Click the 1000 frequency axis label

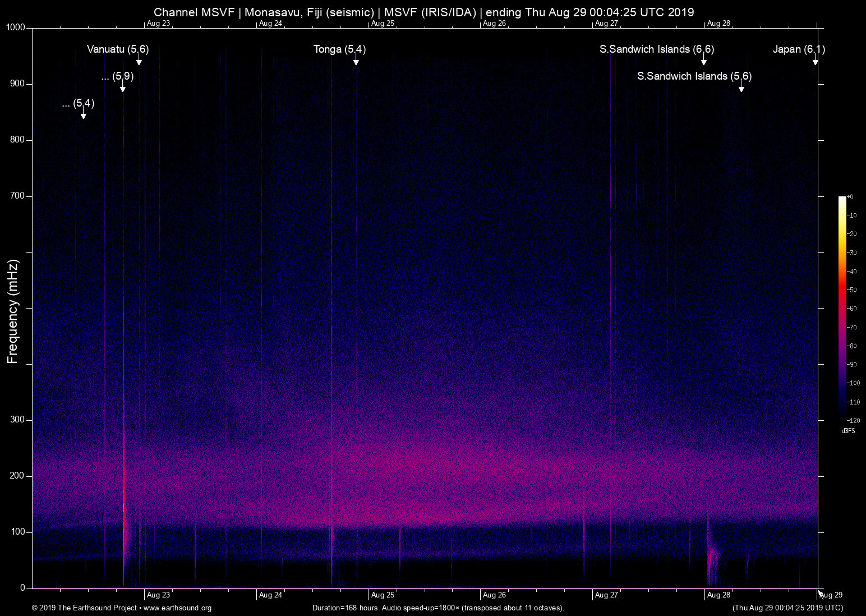(16, 27)
